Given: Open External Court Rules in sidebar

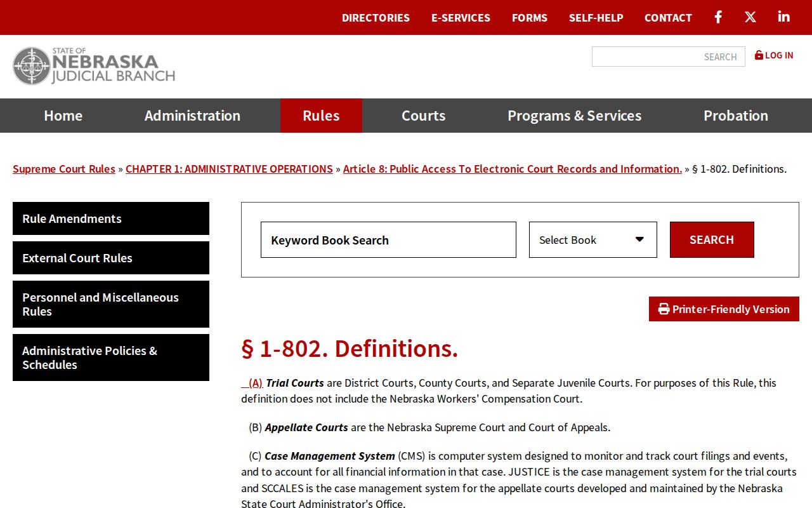Looking at the screenshot, I should 111,258.
